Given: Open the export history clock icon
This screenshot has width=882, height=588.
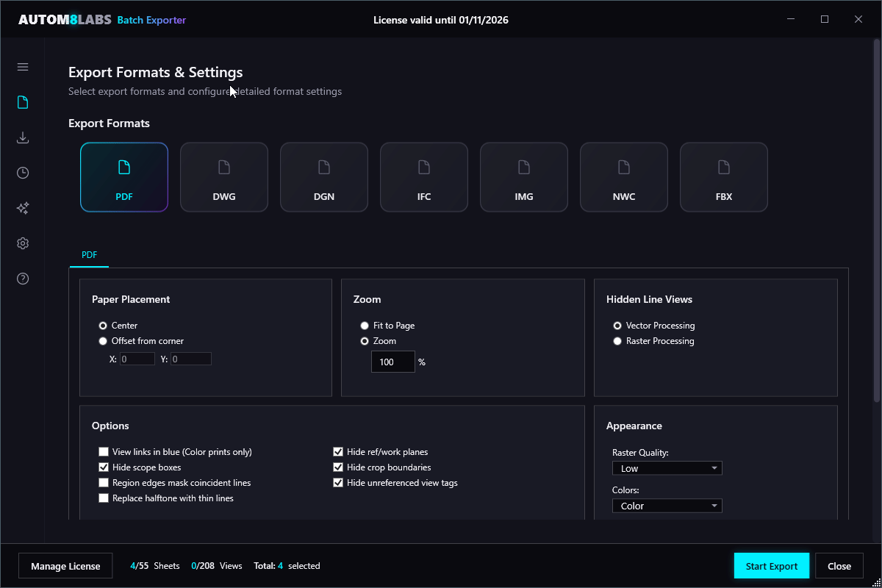Looking at the screenshot, I should tap(22, 173).
